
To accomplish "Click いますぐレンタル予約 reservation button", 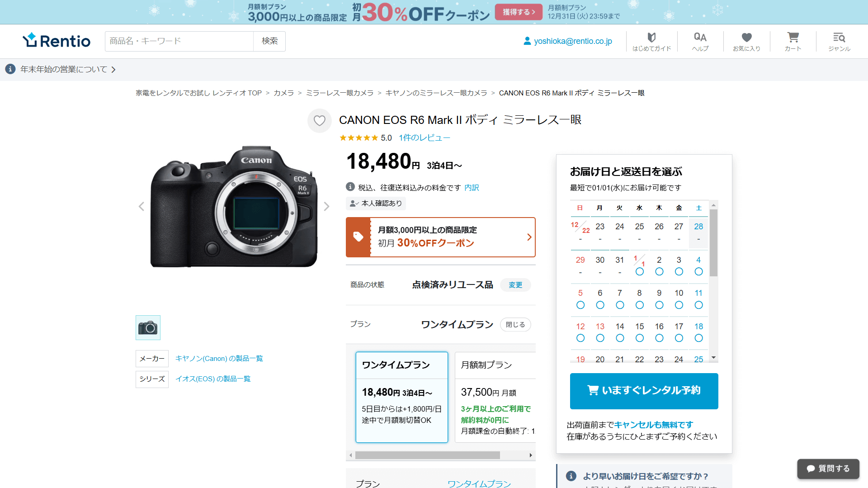I will tap(644, 391).
